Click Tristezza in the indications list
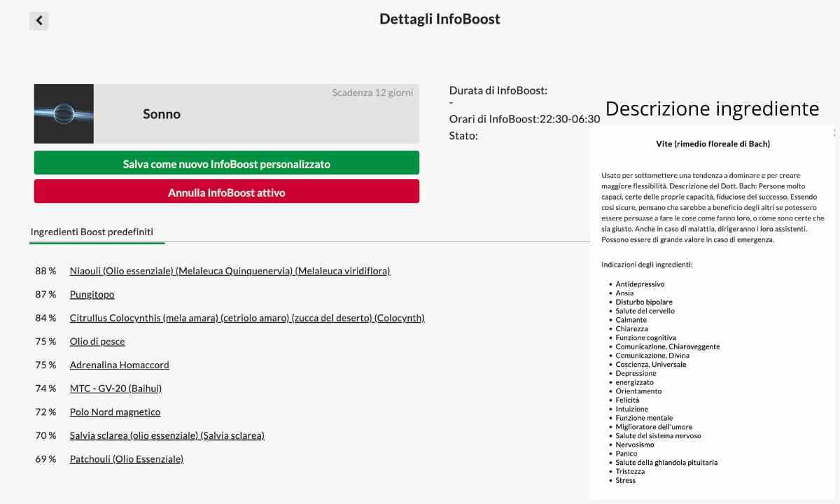Screen dimensions: 840x504 (630, 472)
